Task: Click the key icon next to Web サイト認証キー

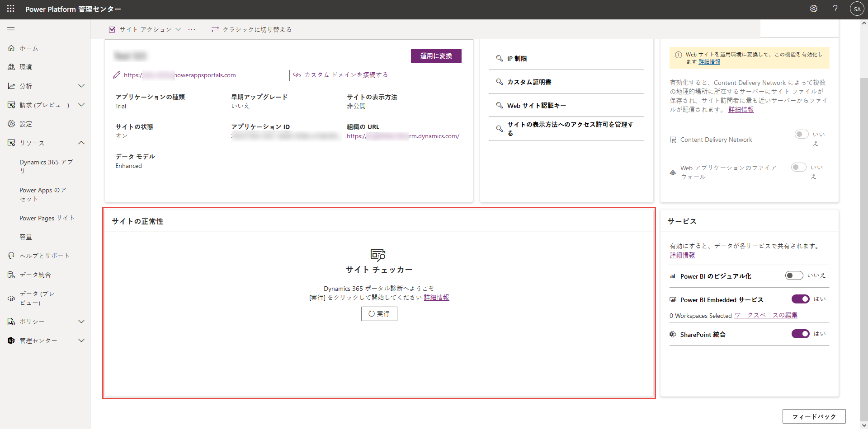Action: click(x=500, y=105)
